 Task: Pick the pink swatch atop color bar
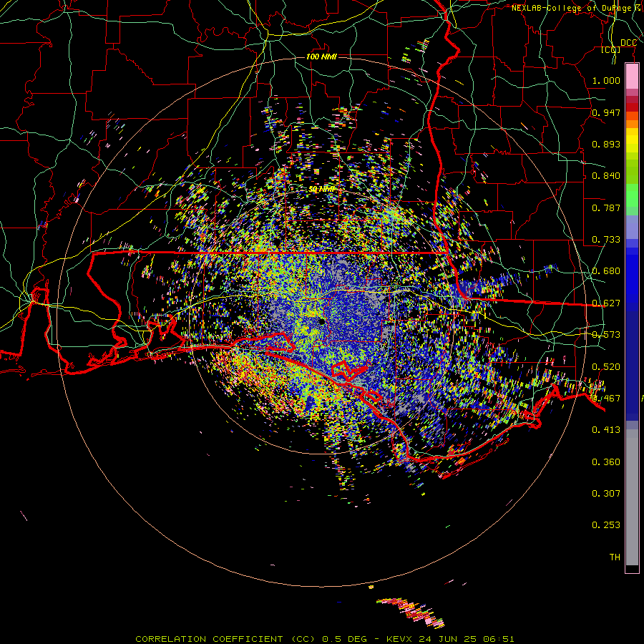(x=632, y=76)
